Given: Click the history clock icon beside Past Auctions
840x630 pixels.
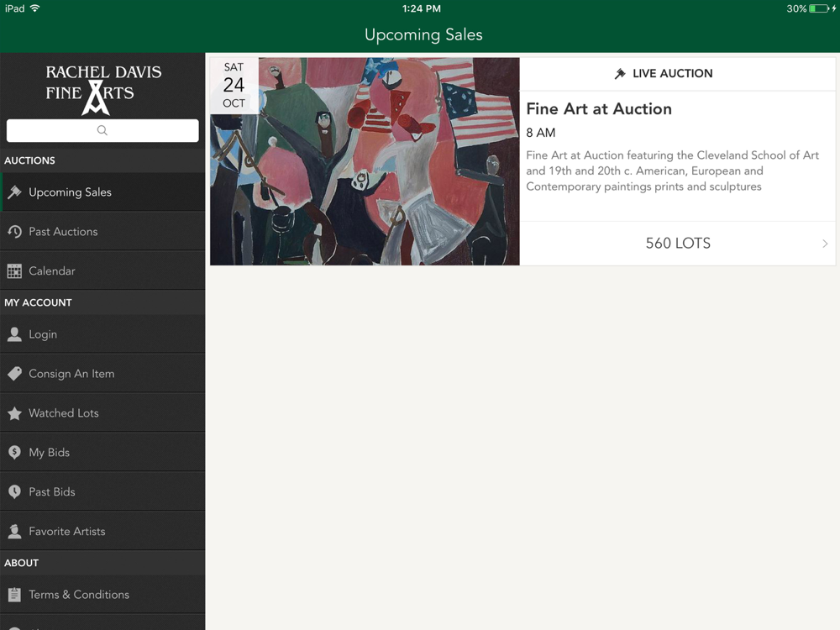Looking at the screenshot, I should [14, 232].
